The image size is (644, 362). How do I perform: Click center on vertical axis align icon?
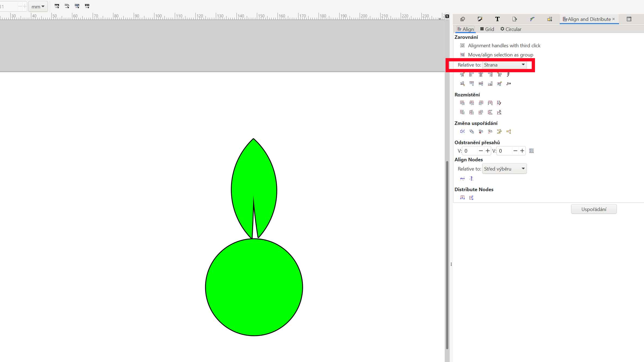pos(481,74)
